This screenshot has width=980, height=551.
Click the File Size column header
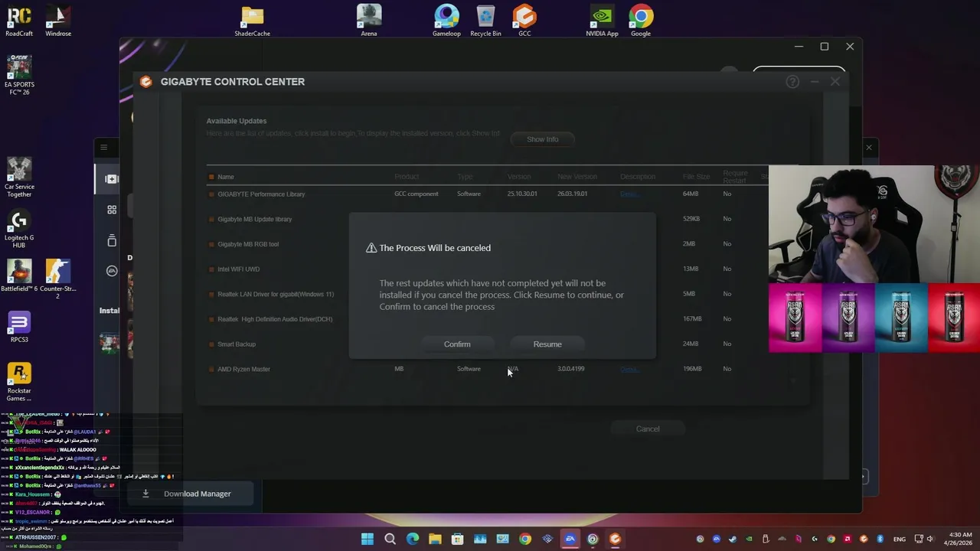tap(696, 177)
